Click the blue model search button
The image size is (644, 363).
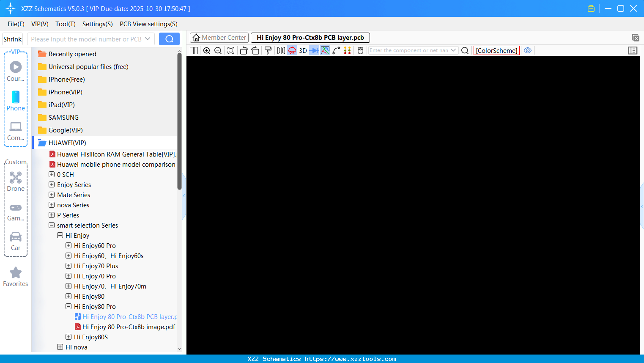[x=169, y=39]
